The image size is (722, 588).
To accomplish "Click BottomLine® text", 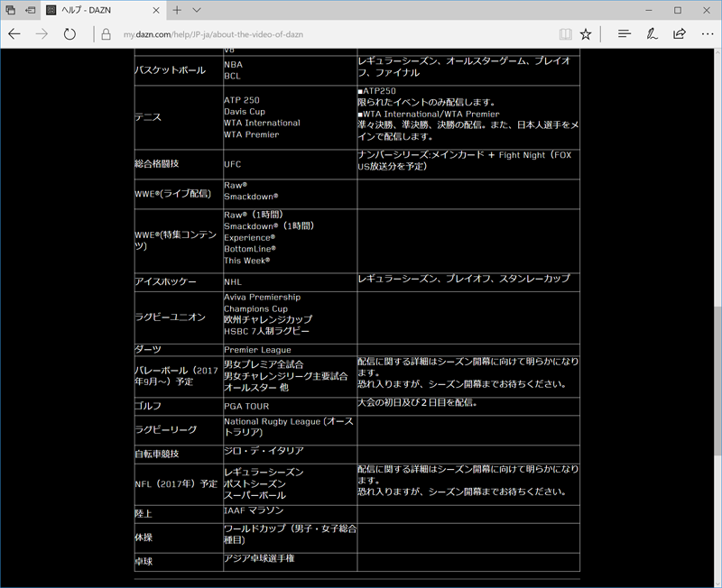I will click(250, 250).
